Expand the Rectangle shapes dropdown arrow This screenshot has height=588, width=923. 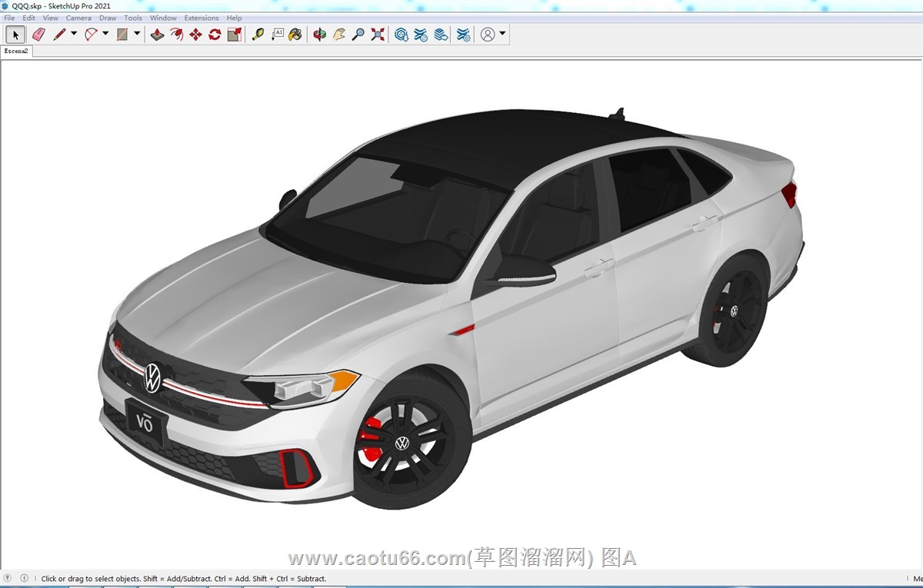point(137,34)
